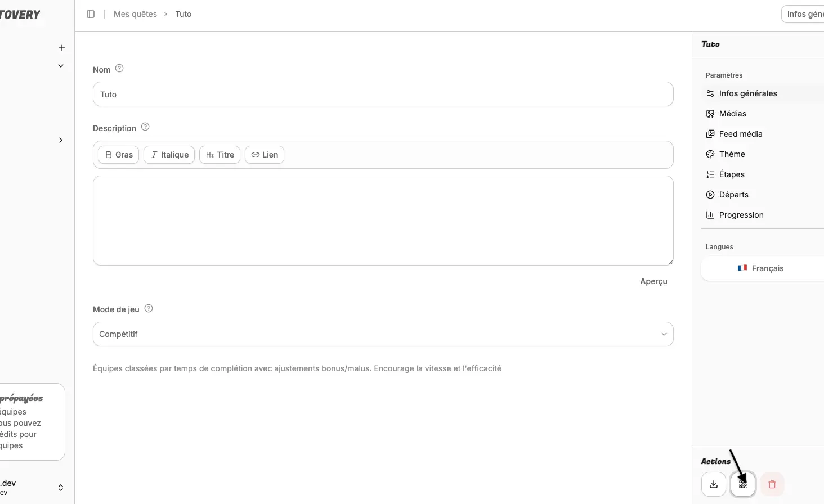
Task: Open the Compétitif game mode dropdown
Action: coord(383,334)
